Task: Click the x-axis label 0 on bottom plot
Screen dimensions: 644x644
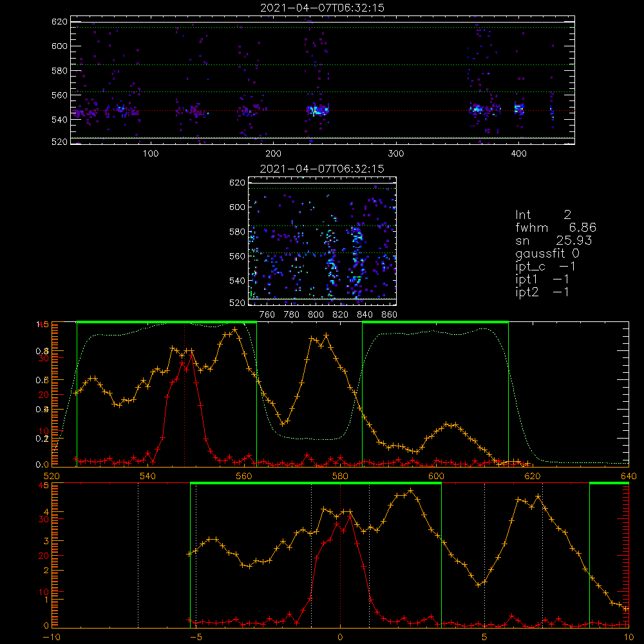Action: pos(340,638)
